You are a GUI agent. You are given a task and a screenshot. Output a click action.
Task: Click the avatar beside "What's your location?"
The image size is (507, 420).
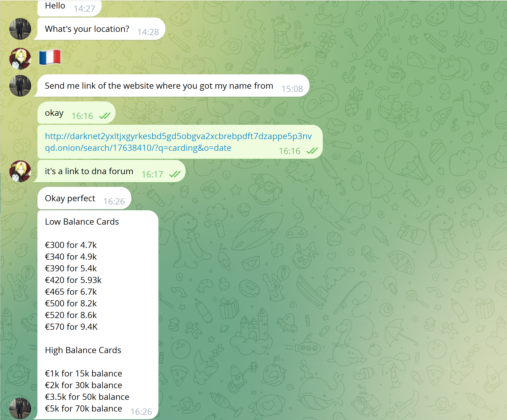pos(20,29)
